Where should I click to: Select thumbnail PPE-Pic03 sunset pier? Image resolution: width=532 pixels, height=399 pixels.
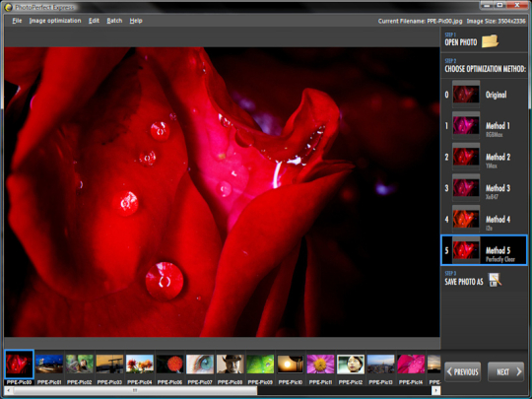pos(109,365)
